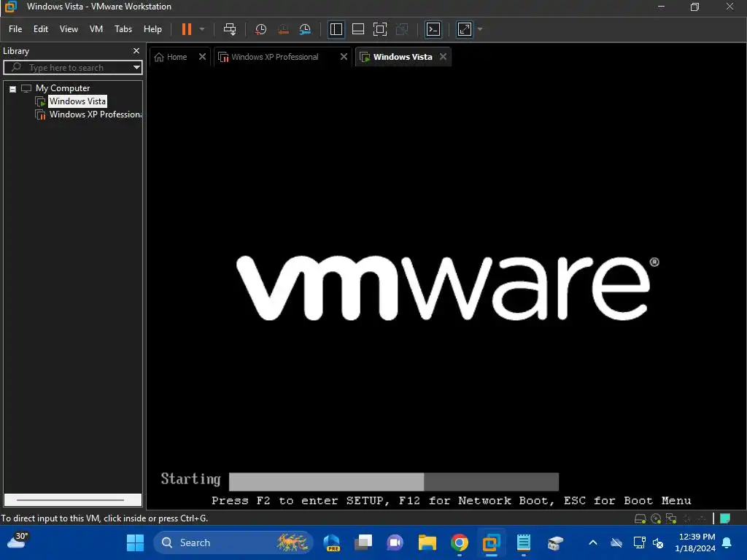Click the teal message log status icon
Viewport: 747px width, 560px height.
point(725,518)
